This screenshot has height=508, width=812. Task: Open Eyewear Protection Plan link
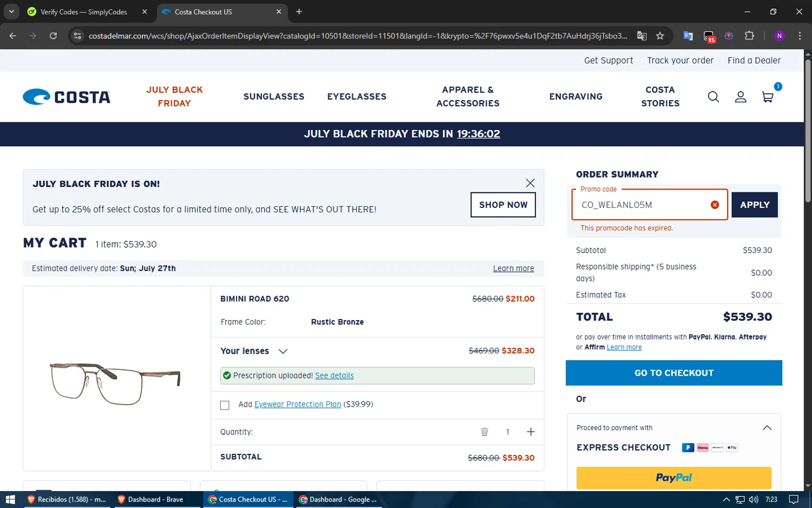tap(298, 405)
